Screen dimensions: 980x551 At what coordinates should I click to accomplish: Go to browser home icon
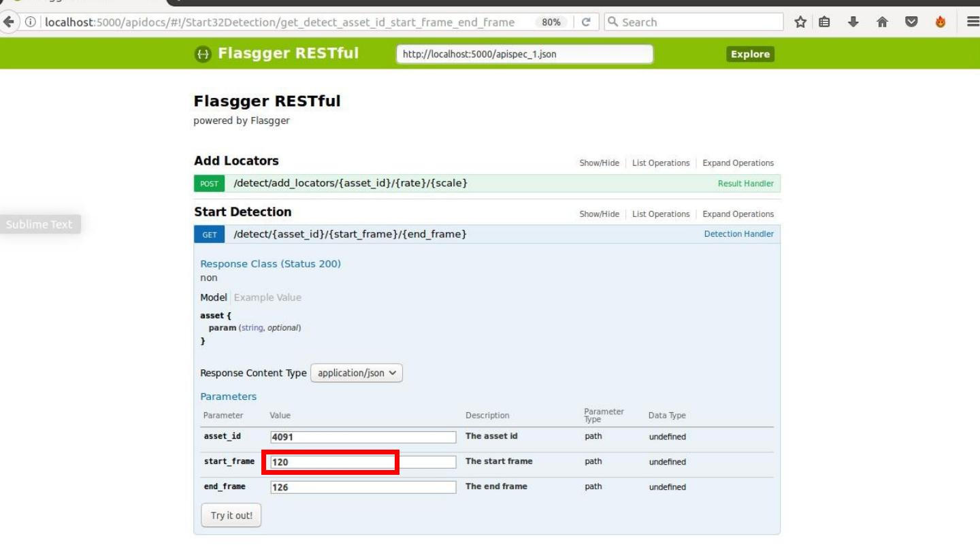tap(882, 22)
